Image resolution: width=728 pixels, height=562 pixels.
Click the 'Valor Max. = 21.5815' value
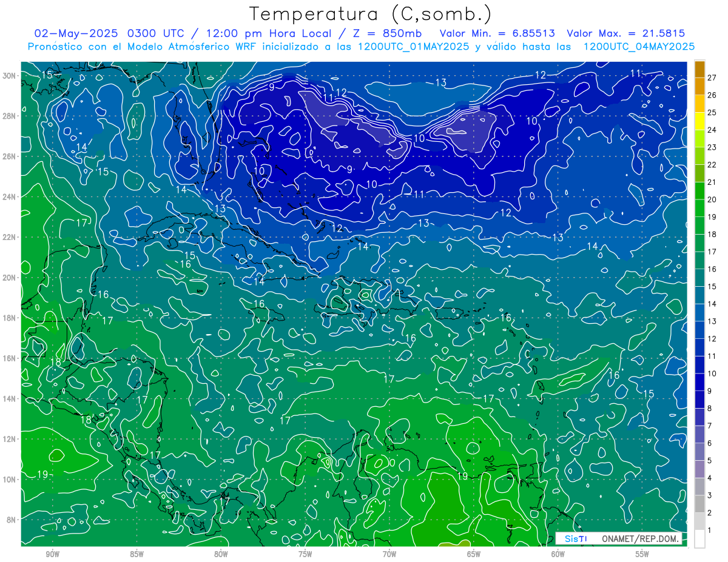(626, 33)
